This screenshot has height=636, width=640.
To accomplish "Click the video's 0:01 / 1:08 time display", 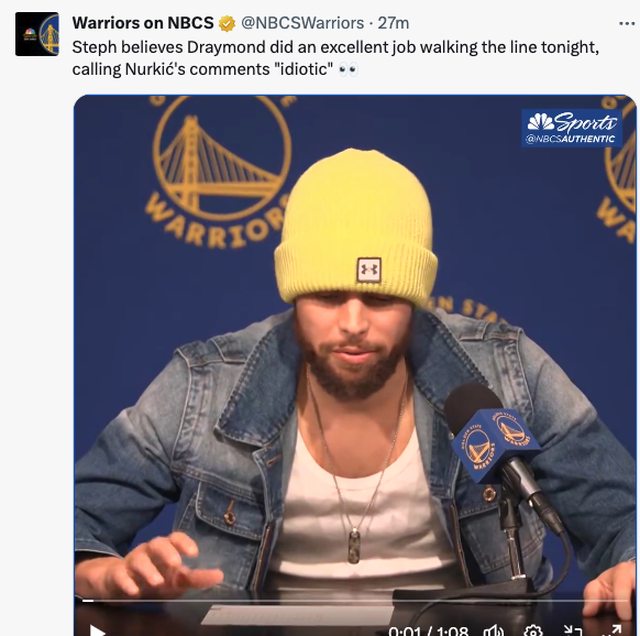I will point(428,630).
